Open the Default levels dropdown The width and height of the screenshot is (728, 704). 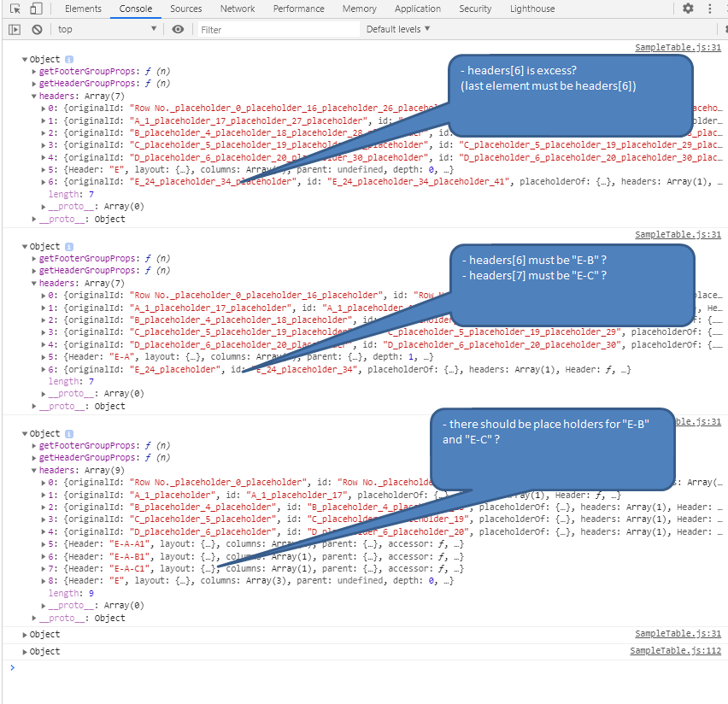pyautogui.click(x=398, y=29)
